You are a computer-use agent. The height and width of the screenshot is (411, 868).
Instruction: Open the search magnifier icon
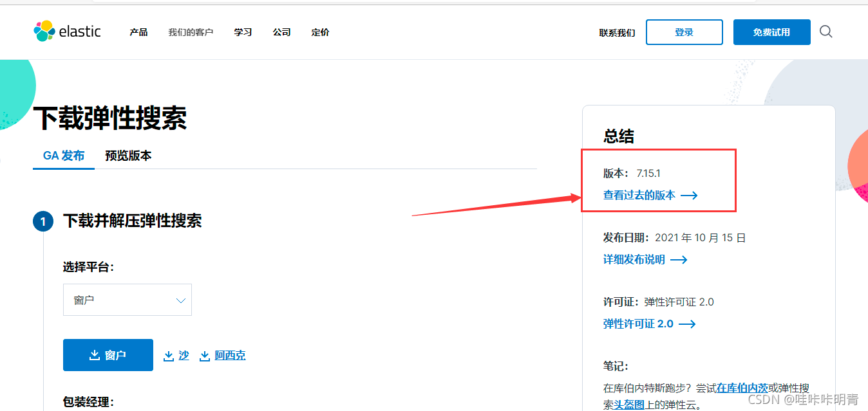click(x=826, y=32)
